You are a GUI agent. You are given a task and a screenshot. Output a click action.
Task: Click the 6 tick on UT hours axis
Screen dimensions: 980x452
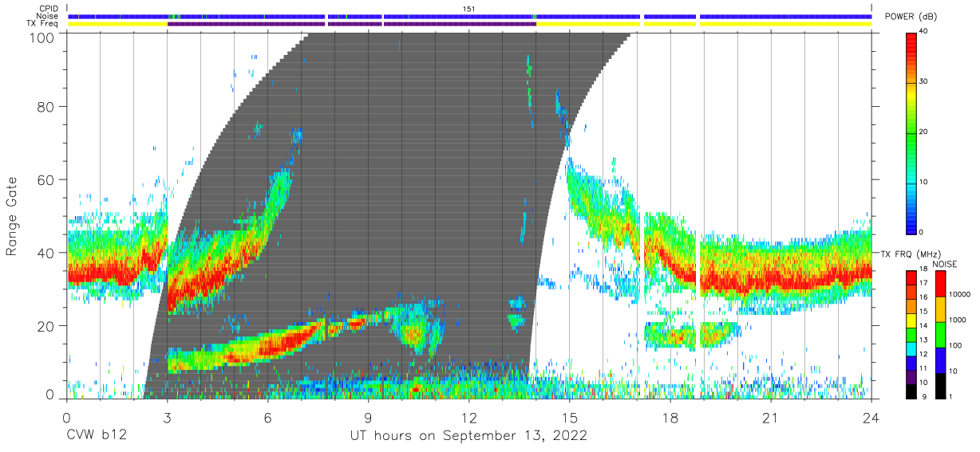[267, 416]
